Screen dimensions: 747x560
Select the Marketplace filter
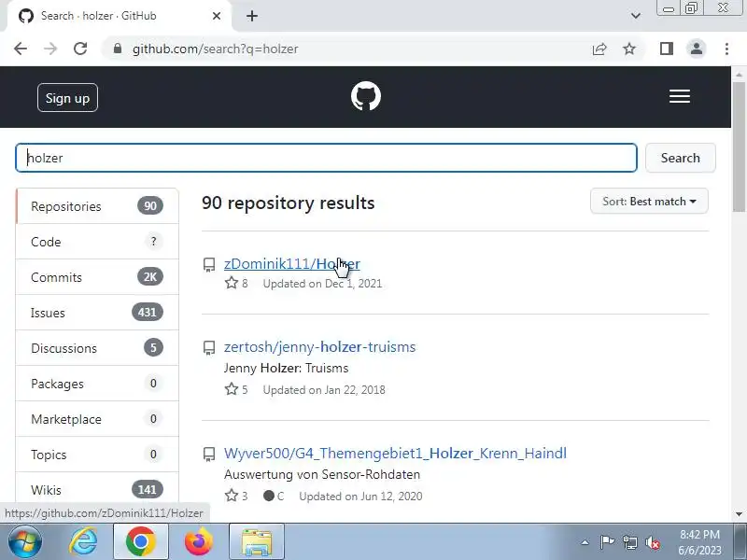[x=97, y=419]
